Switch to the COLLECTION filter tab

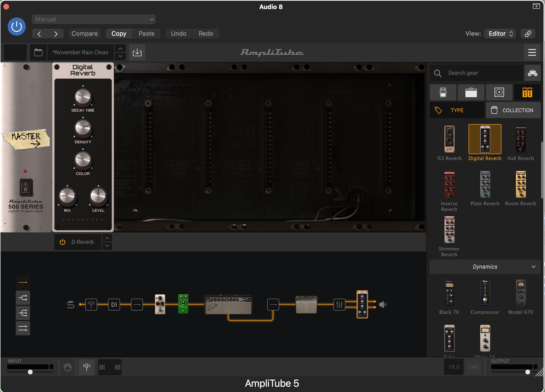tap(513, 110)
